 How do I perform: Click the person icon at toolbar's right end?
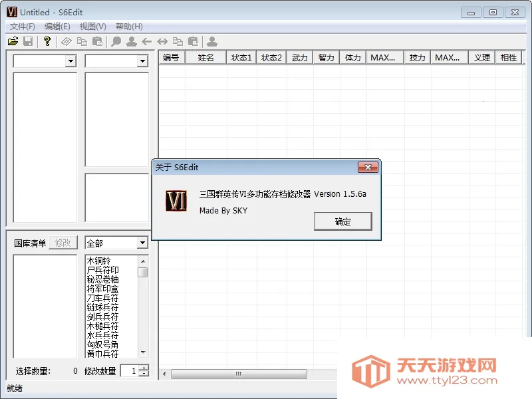213,41
